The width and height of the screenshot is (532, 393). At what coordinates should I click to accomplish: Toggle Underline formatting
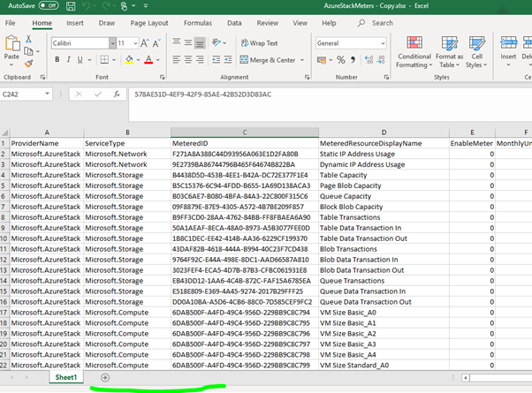[80, 60]
